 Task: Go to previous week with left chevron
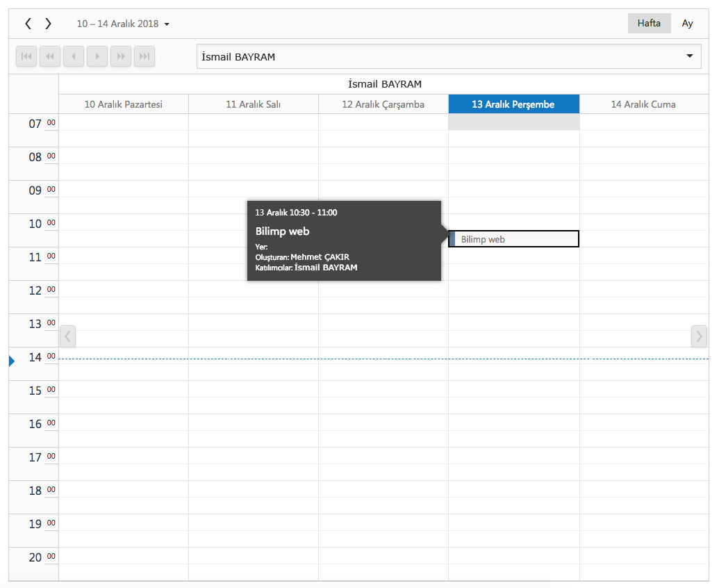[x=28, y=24]
